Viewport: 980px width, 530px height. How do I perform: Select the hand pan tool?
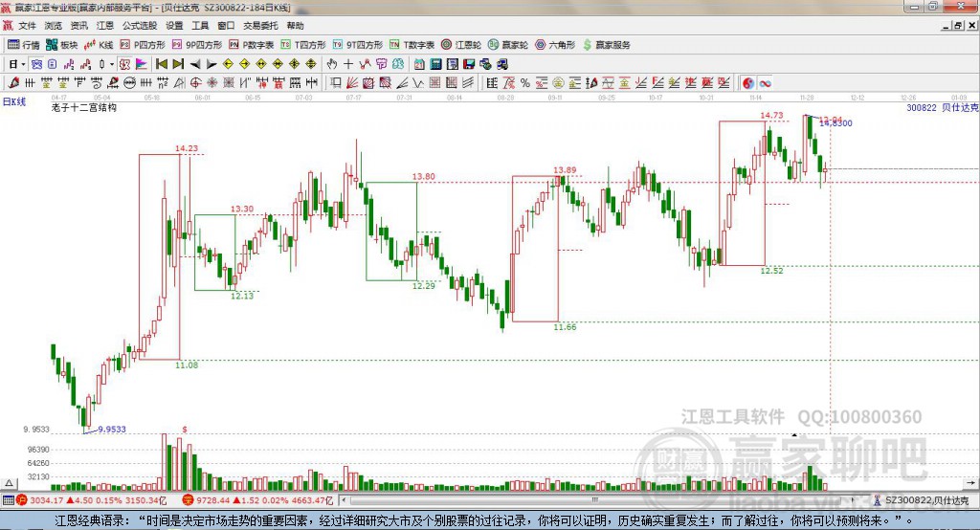pos(332,64)
